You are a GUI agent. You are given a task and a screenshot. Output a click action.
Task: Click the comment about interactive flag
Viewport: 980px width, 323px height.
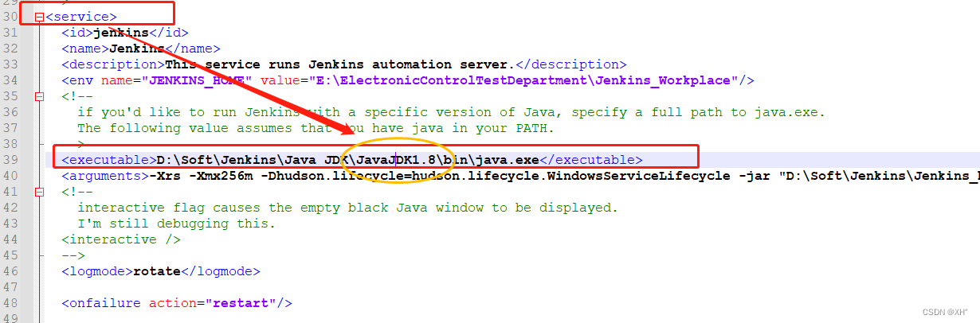click(347, 208)
